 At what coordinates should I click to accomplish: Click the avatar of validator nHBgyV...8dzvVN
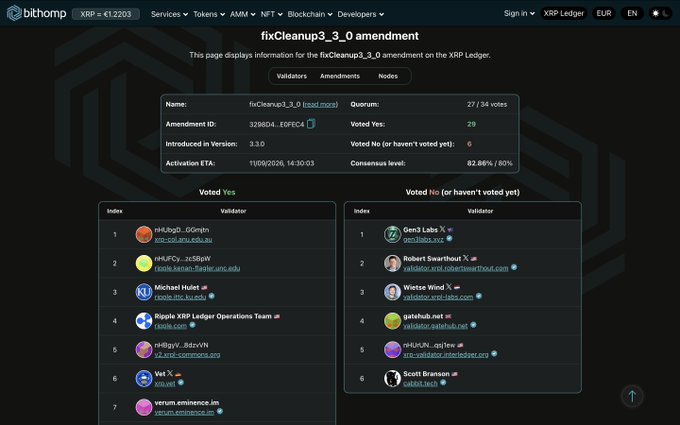point(144,350)
